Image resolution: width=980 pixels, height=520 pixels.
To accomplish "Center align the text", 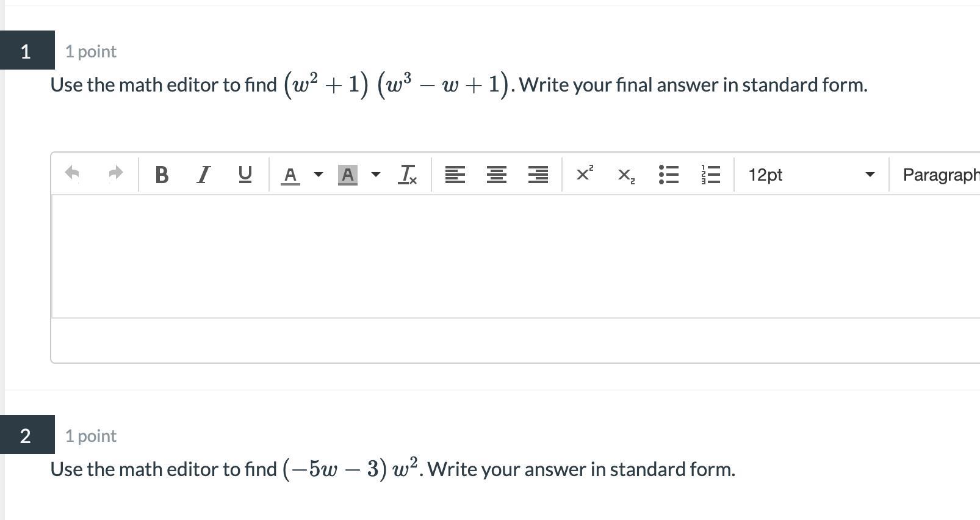I will point(496,175).
